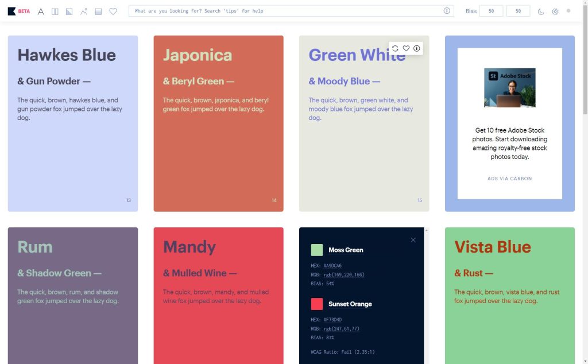
Task: Click the RGB value rgb(247,61,77)
Action: coord(342,329)
